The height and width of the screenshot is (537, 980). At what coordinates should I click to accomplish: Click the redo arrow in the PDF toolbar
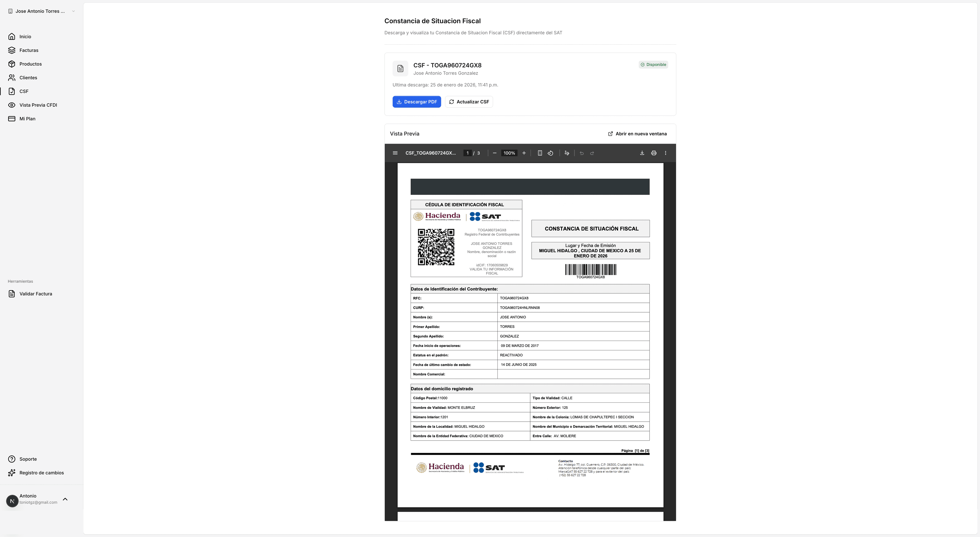(x=592, y=153)
